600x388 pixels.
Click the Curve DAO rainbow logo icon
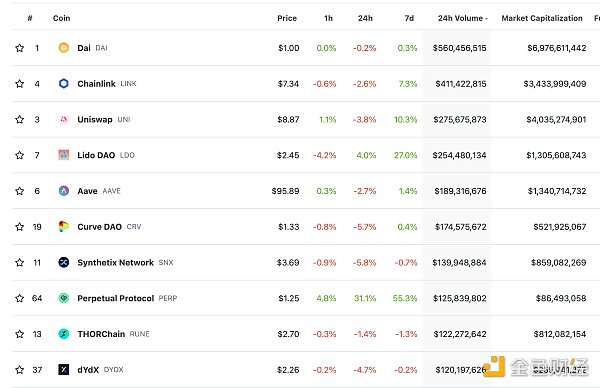pos(64,227)
